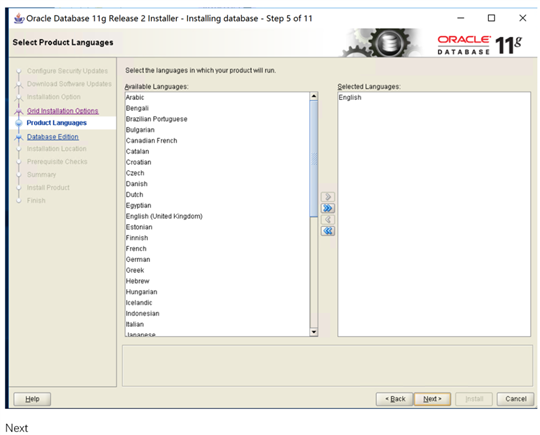The width and height of the screenshot is (540, 435).
Task: Click the remove selected language arrow
Action: point(328,219)
